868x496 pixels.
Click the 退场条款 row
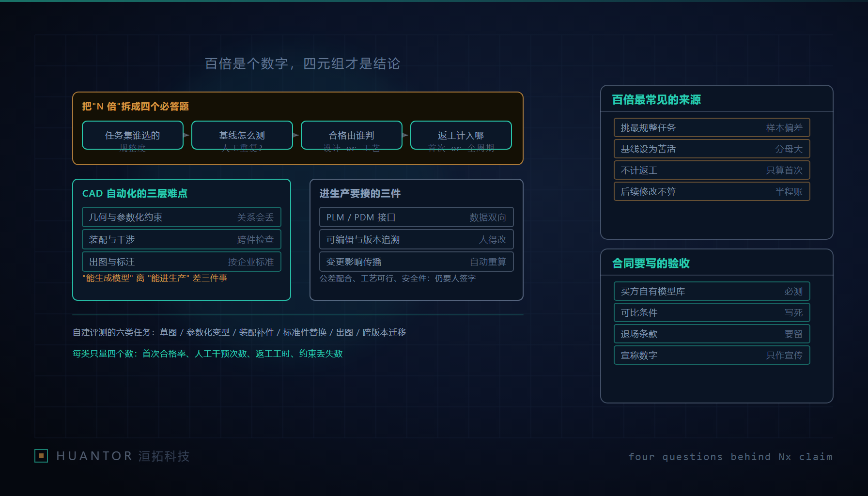click(712, 334)
